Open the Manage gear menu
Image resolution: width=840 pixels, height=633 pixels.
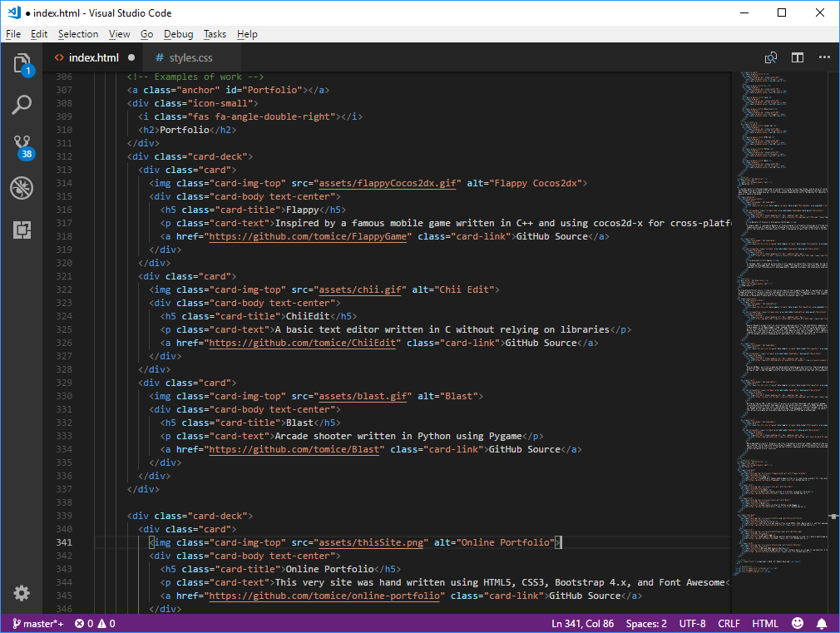point(22,593)
